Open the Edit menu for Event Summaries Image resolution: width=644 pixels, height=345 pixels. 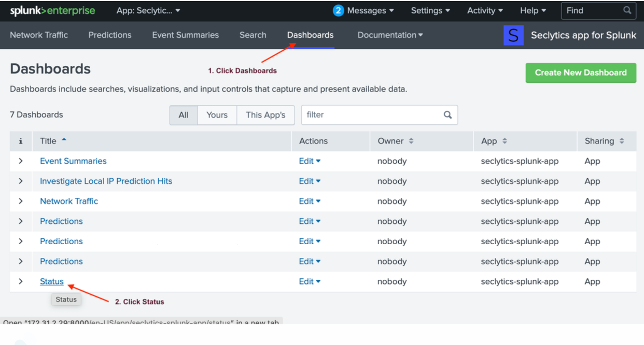(x=310, y=161)
